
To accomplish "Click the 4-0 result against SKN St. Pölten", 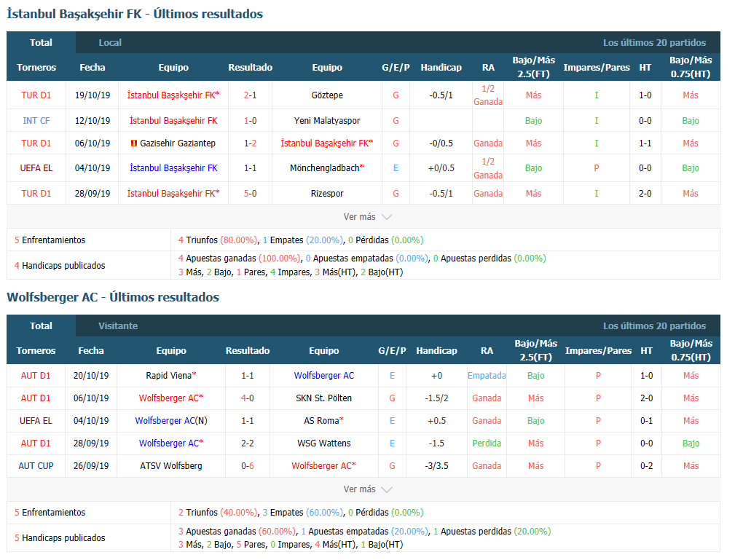I will [248, 398].
